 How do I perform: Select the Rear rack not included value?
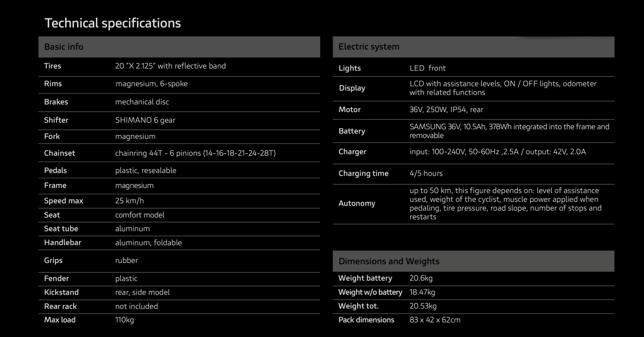point(137,306)
